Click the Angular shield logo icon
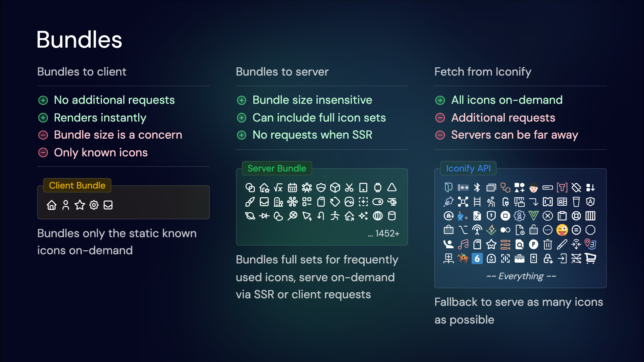Viewport: 644px width, 362px height. [590, 202]
